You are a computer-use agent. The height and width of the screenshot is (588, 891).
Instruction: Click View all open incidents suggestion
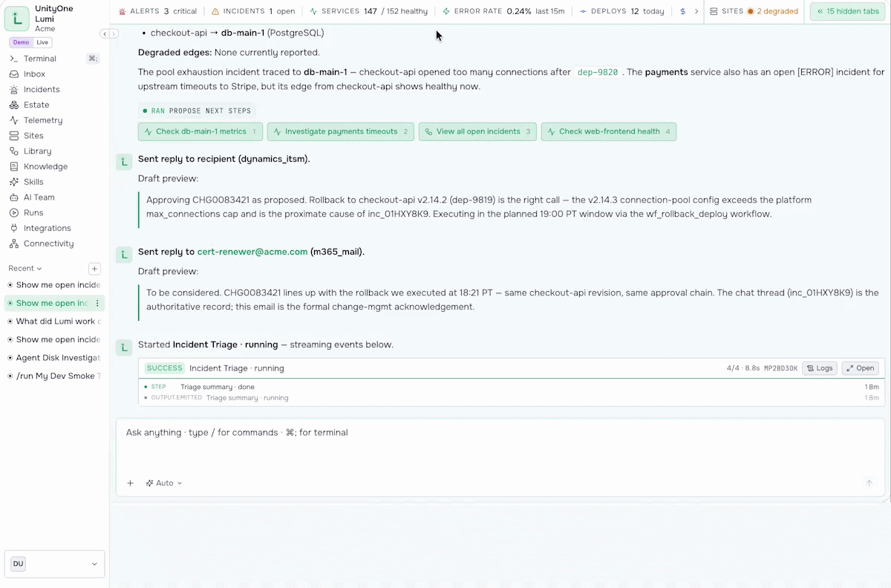click(x=477, y=131)
